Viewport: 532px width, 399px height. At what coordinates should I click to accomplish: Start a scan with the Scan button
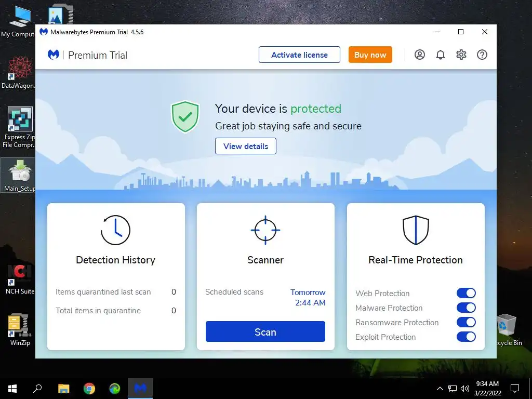(265, 331)
